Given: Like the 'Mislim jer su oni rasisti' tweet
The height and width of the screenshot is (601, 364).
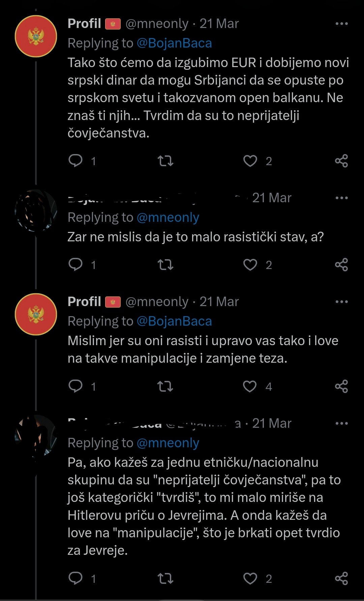Looking at the screenshot, I should [250, 386].
